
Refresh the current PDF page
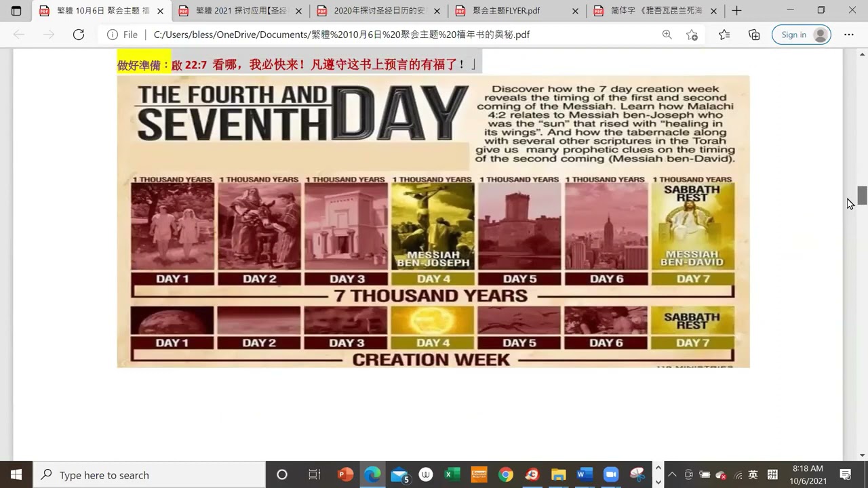[x=79, y=35]
